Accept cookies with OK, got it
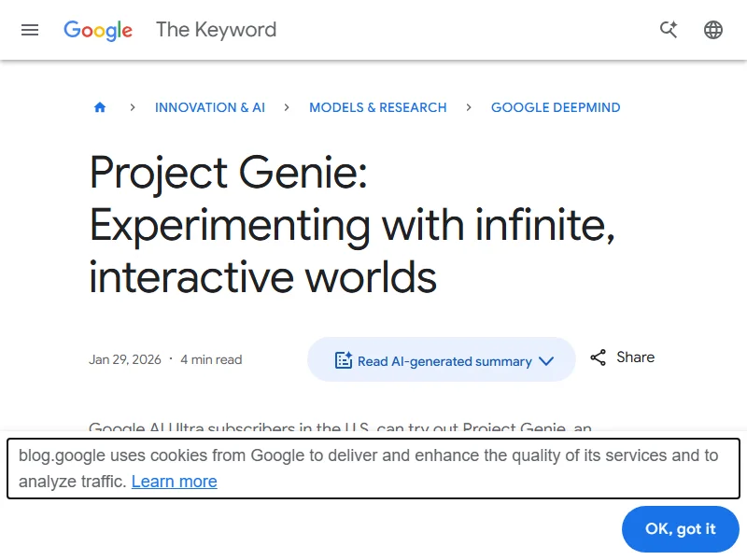Viewport: 747px width, 560px height. click(x=680, y=529)
